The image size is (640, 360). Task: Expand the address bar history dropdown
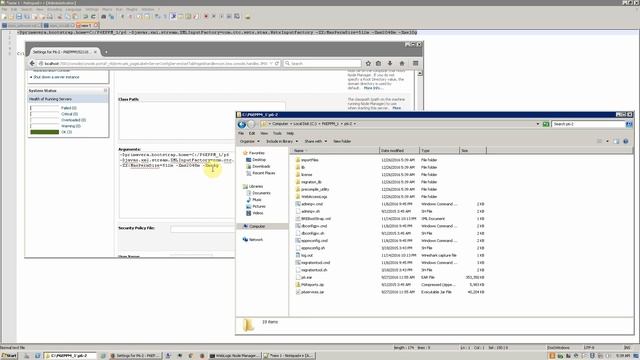coord(538,124)
